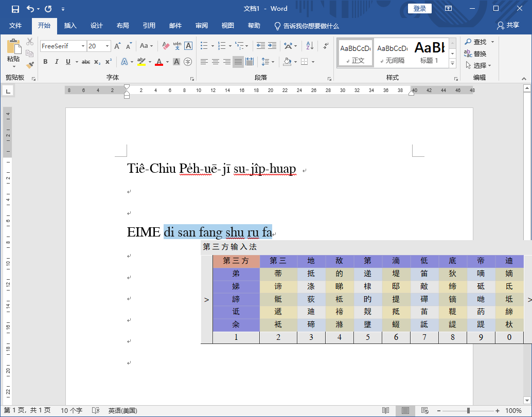Expand the numbering list dropdown arrow
The image size is (532, 417).
tap(230, 46)
